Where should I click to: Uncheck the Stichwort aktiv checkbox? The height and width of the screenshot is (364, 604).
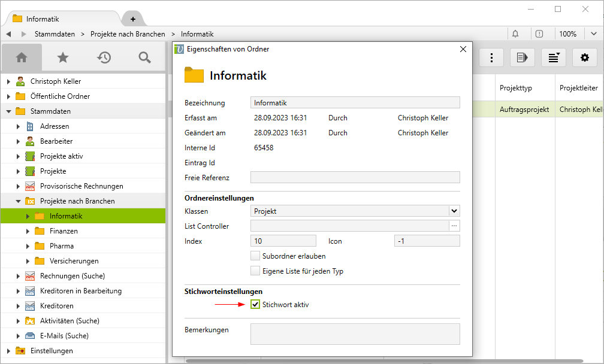coord(255,305)
